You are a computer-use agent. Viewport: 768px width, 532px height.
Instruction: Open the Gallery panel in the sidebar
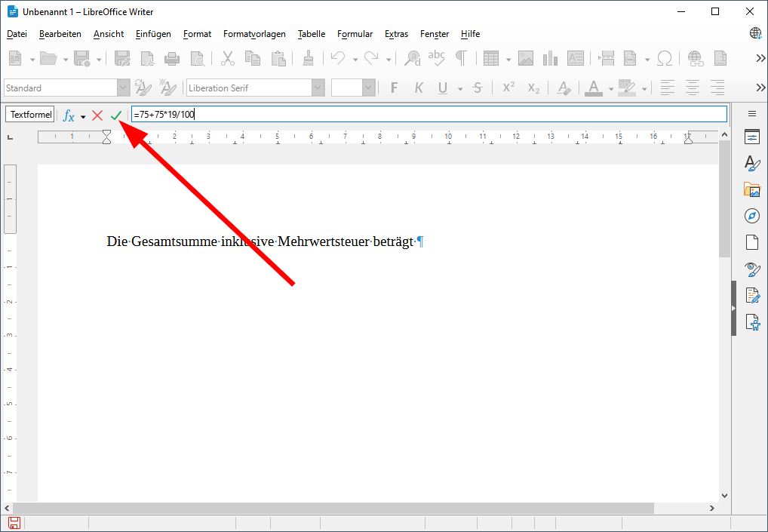751,189
